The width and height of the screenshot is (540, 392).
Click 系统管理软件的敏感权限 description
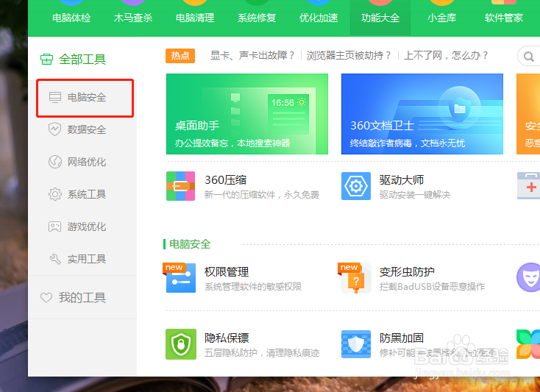click(x=253, y=287)
